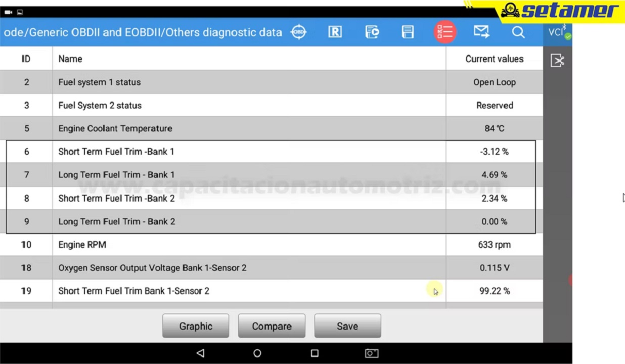Click the Open Loop value
The width and height of the screenshot is (625, 364).
(495, 82)
